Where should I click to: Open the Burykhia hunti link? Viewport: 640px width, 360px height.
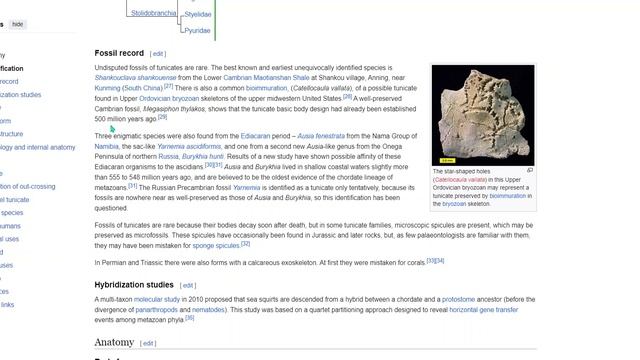(202, 156)
